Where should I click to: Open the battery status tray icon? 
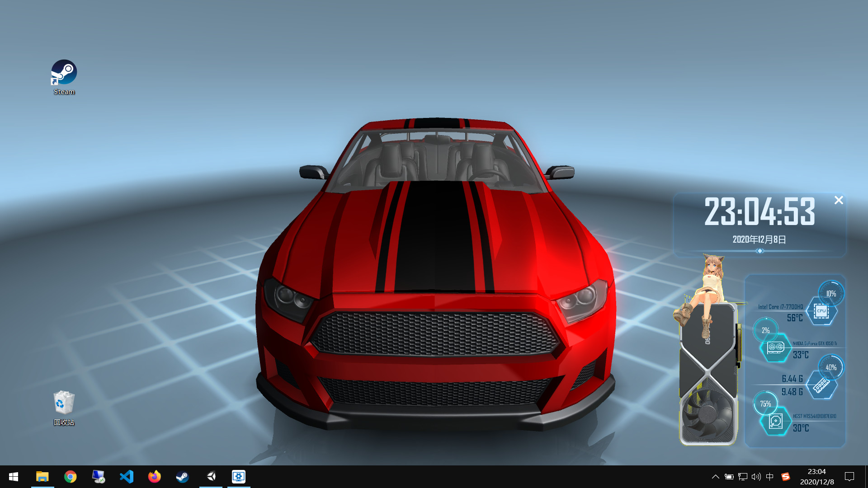(729, 477)
